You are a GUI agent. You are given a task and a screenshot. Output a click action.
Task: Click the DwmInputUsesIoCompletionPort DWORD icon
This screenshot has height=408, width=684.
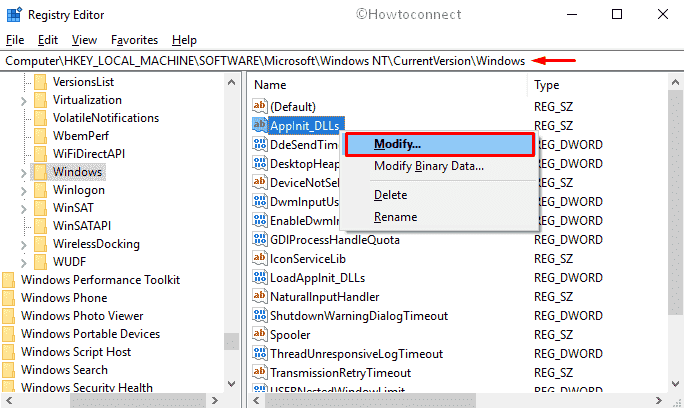[x=260, y=201]
